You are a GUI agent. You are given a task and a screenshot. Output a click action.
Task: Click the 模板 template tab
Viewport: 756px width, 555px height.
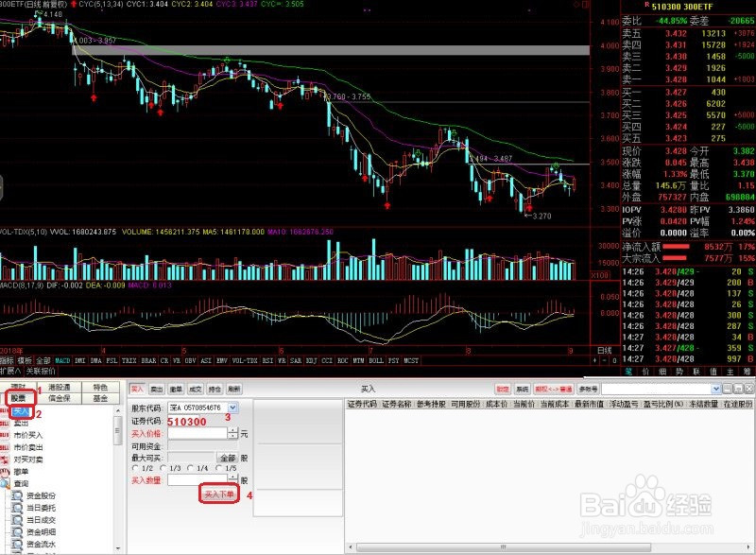[25, 360]
